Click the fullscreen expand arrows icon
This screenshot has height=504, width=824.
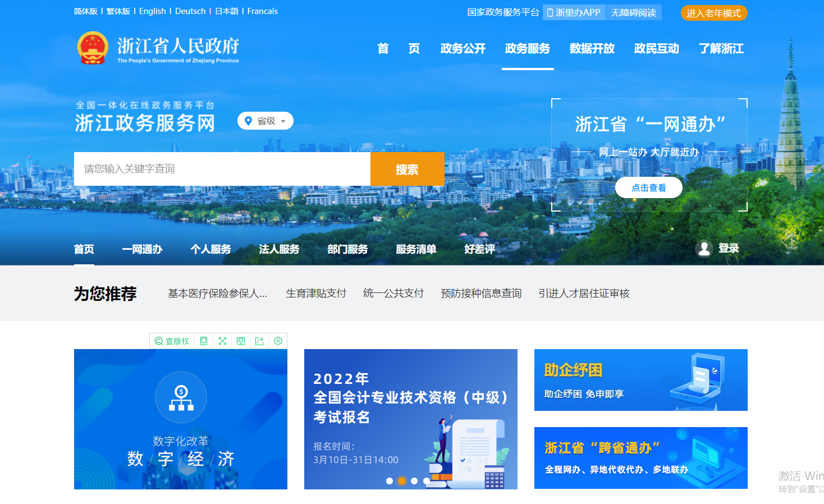click(x=222, y=341)
